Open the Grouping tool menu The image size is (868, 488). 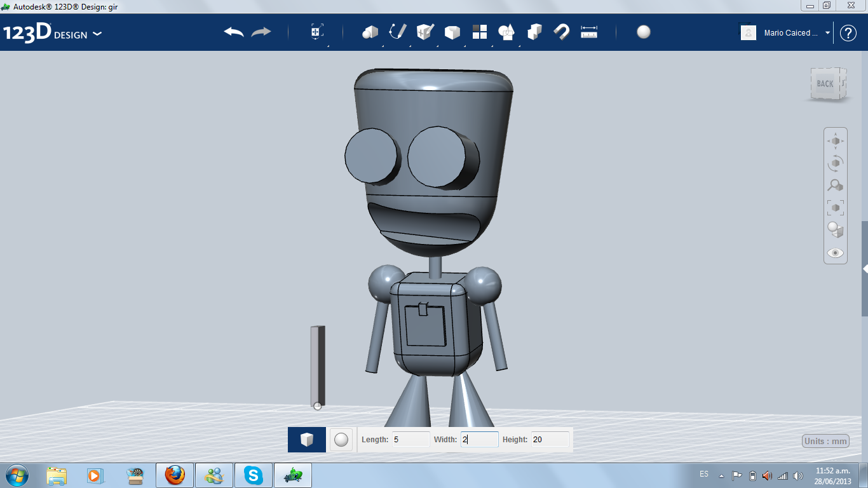pyautogui.click(x=506, y=32)
